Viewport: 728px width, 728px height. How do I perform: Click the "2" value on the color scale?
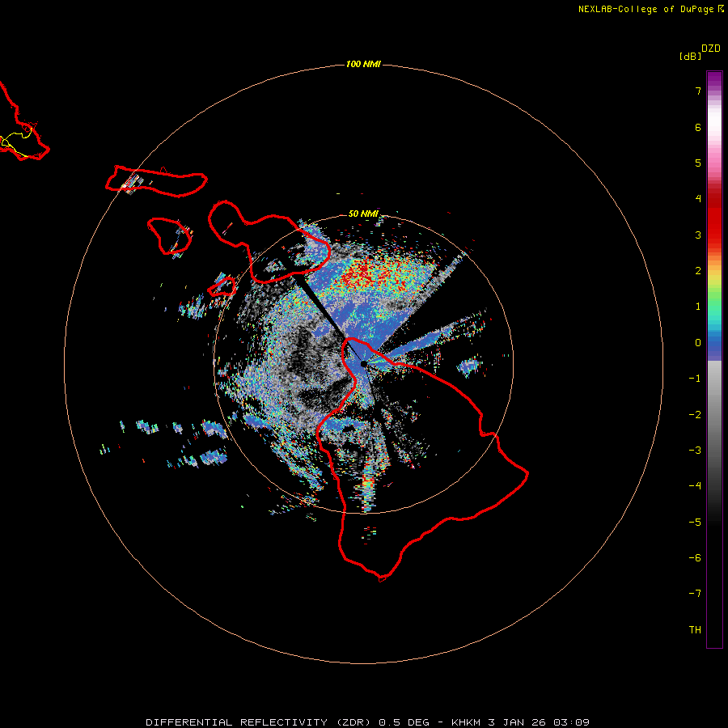[698, 271]
